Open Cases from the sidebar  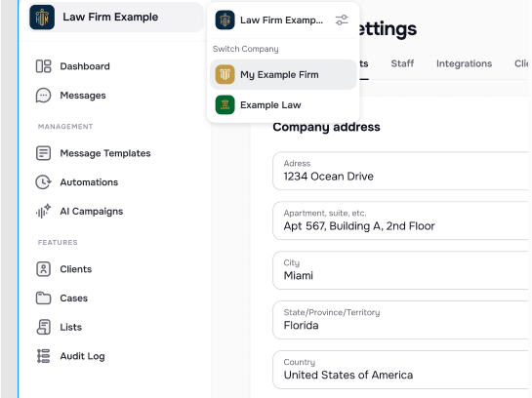pos(73,298)
